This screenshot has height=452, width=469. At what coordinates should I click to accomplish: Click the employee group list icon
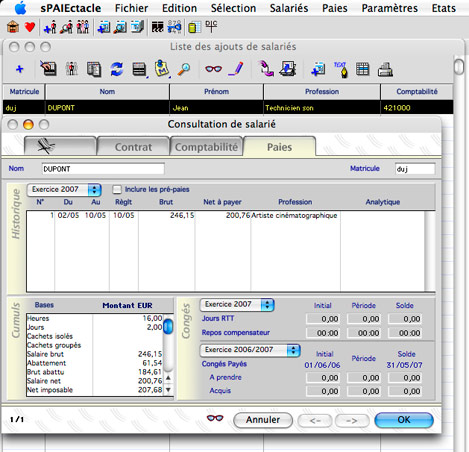(83, 27)
